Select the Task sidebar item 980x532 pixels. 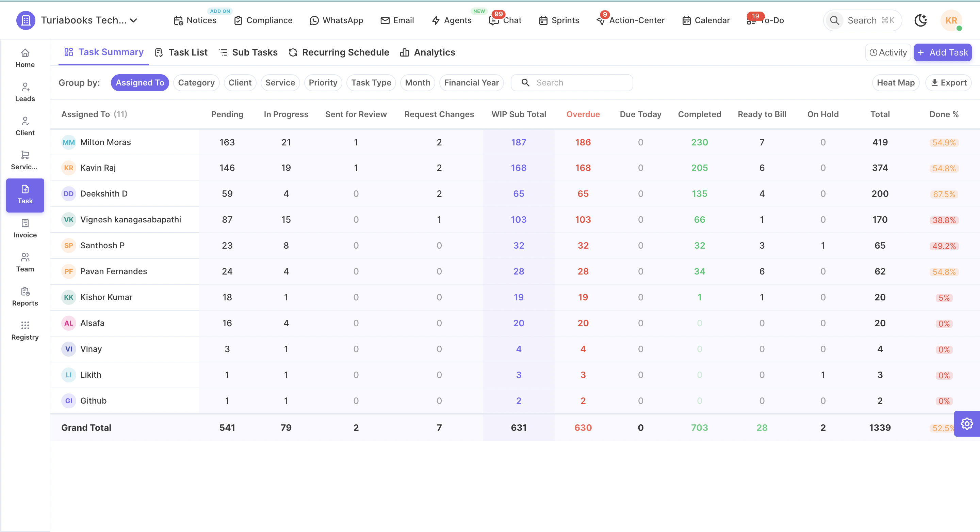click(25, 195)
